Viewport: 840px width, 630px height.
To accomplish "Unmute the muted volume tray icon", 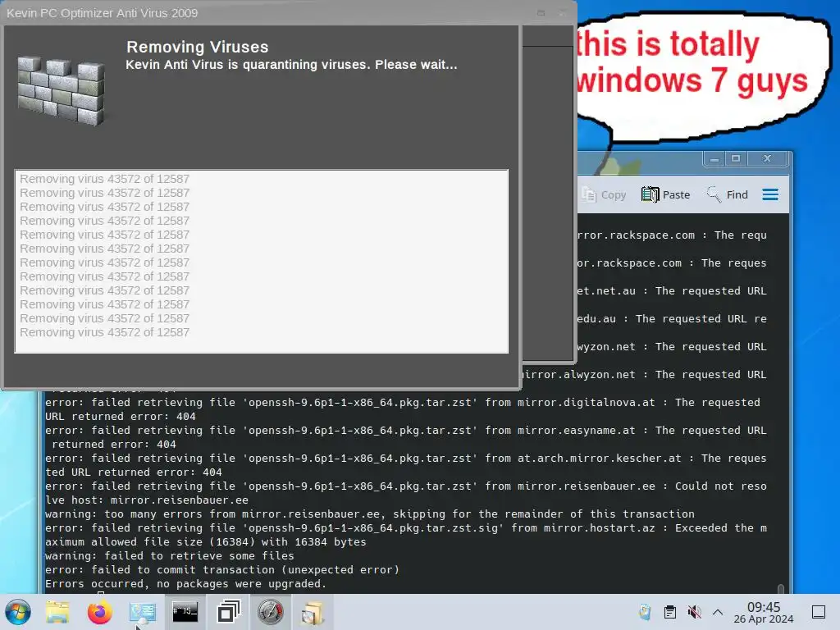I will pos(694,612).
